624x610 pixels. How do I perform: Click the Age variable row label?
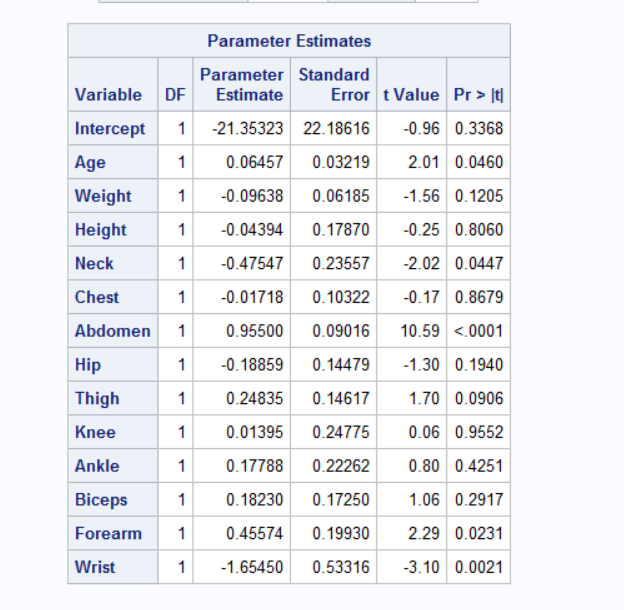pos(90,162)
